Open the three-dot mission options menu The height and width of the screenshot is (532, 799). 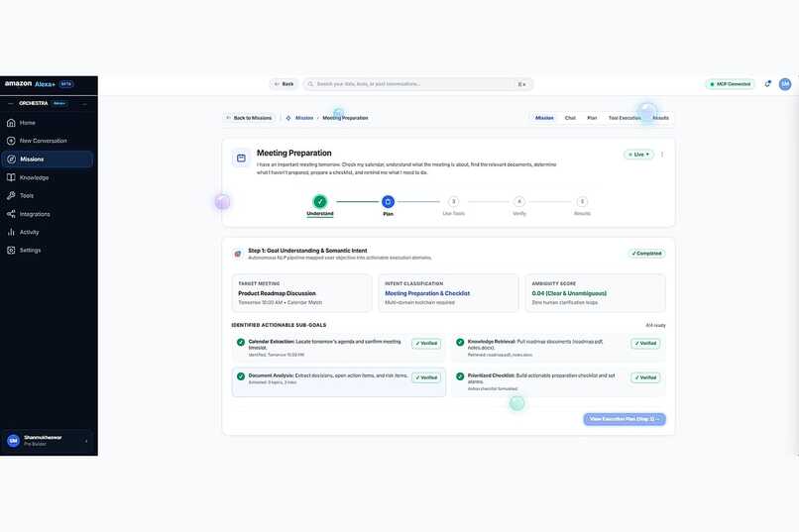tap(662, 155)
